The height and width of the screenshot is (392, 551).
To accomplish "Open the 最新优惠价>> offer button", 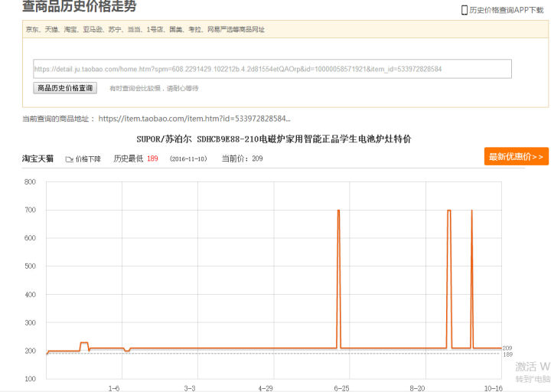I will (x=516, y=157).
